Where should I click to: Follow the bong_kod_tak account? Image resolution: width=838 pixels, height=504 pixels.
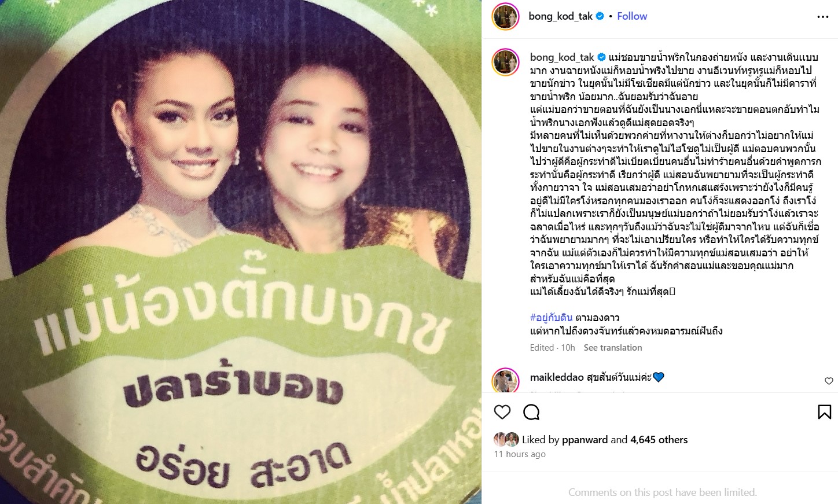(632, 16)
